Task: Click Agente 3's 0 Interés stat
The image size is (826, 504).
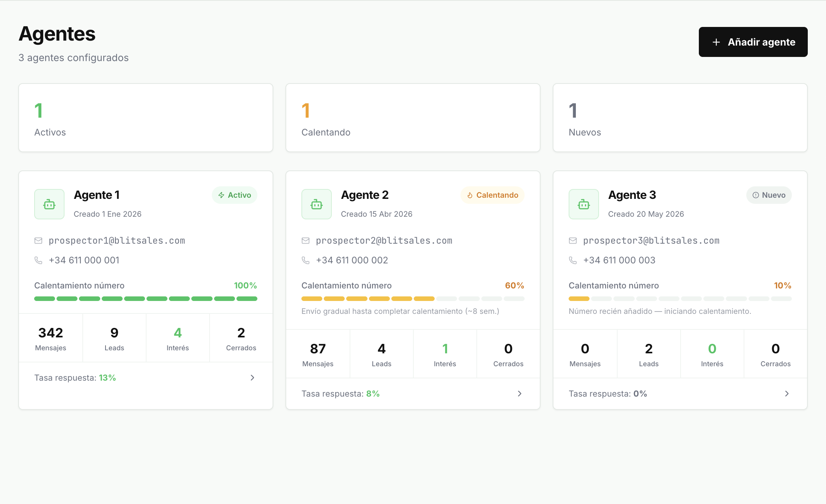Action: coord(712,354)
